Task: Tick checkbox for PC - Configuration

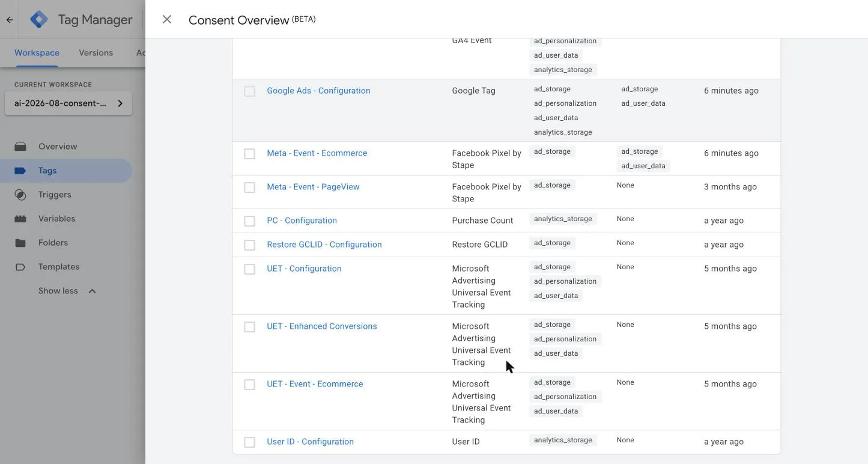Action: [x=249, y=221]
